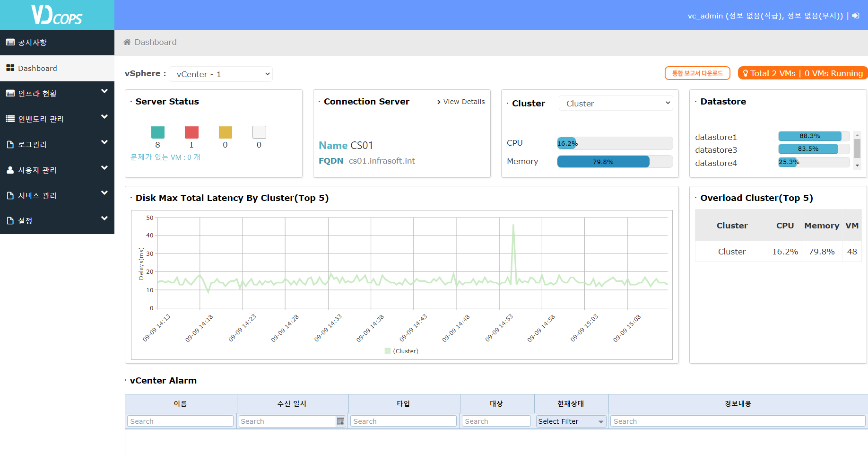This screenshot has width=868, height=454.
Task: Click the CPU header in Overload Cluster table
Action: pyautogui.click(x=785, y=226)
